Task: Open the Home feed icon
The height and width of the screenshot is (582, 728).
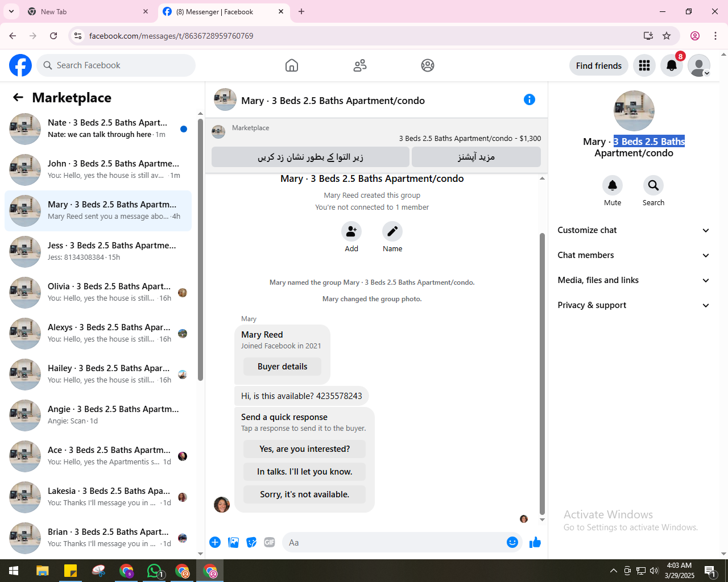Action: pyautogui.click(x=292, y=65)
